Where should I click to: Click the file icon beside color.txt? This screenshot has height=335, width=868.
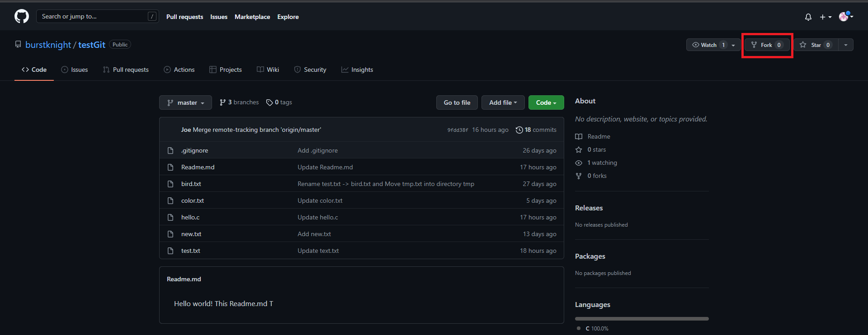170,200
